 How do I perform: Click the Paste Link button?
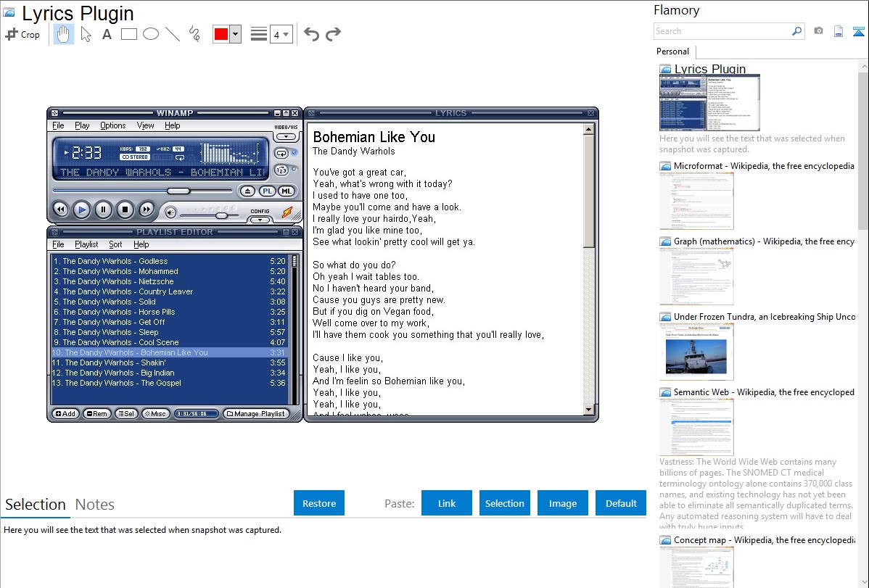(x=447, y=503)
